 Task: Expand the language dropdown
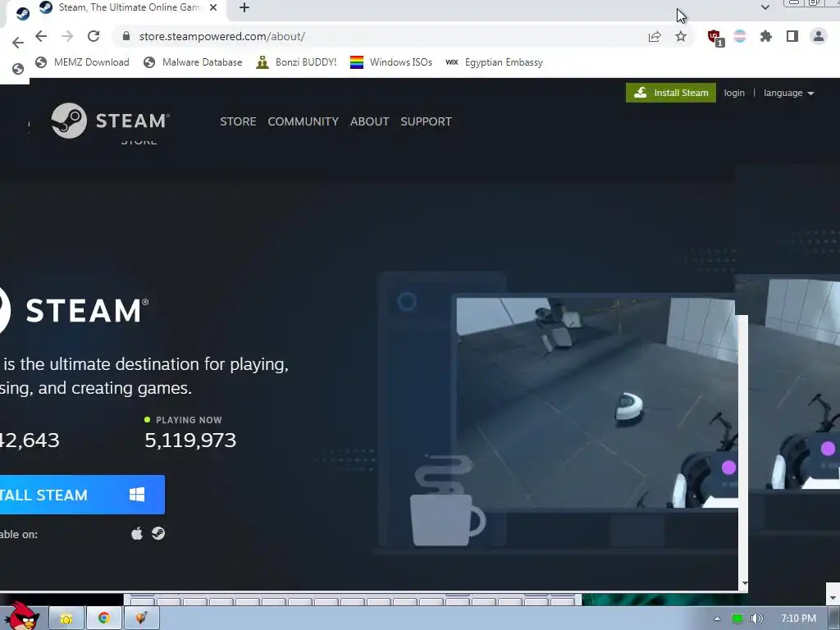coord(788,93)
